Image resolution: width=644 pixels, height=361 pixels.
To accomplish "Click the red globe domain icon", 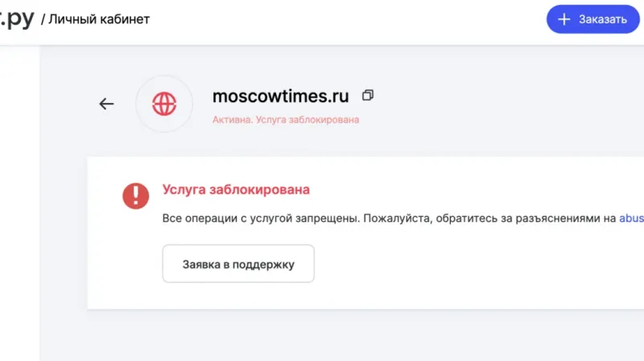I will (164, 104).
